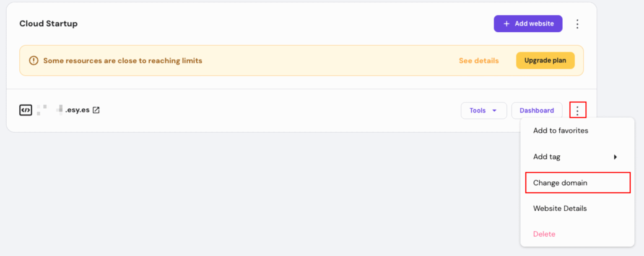644x256 pixels.
Task: Open the See details link
Action: [478, 61]
